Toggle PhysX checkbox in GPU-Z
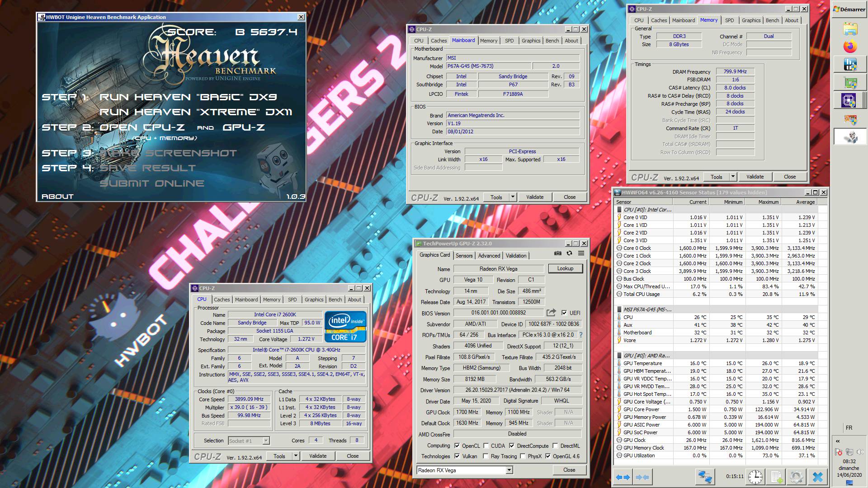868x488 pixels. coord(523,456)
